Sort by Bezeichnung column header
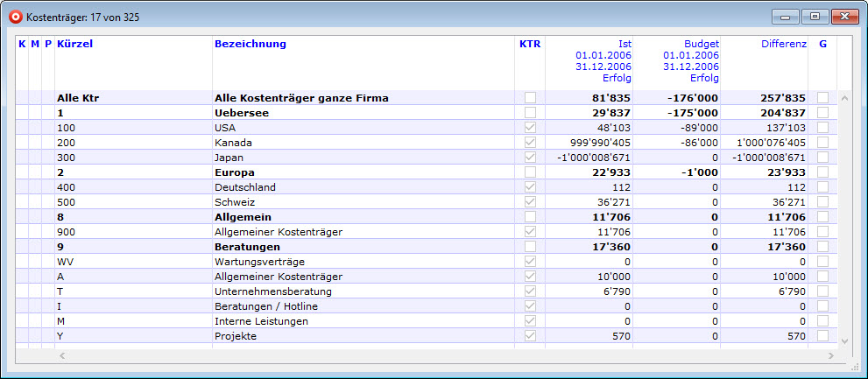The height and width of the screenshot is (379, 868). coord(251,44)
